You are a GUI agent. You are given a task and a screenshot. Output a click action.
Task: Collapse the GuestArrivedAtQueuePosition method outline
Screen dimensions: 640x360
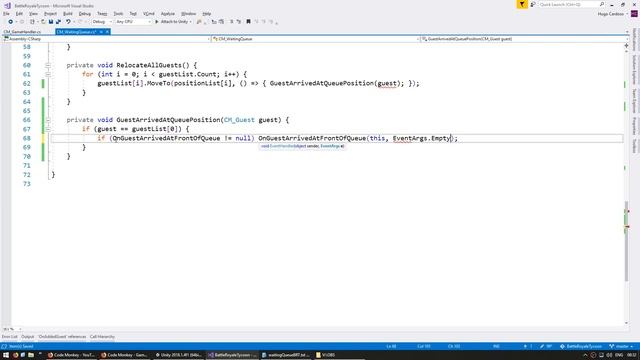[x=48, y=120]
